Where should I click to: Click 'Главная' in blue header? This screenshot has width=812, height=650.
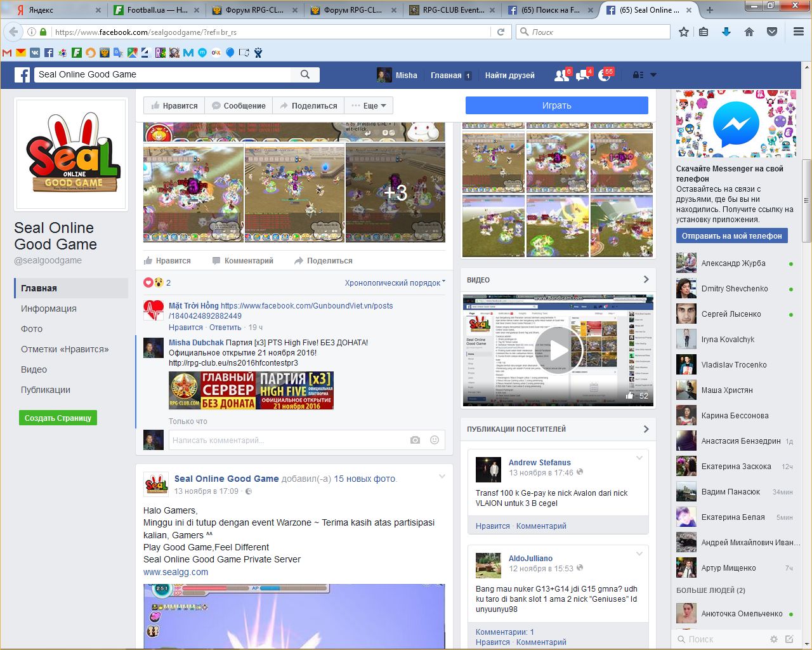click(446, 75)
